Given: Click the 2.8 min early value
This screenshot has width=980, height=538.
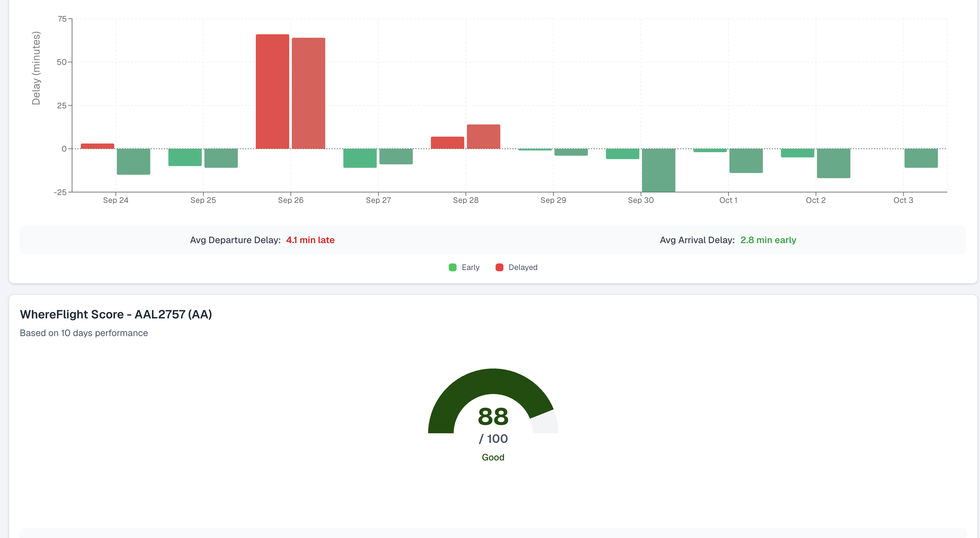Looking at the screenshot, I should [768, 240].
